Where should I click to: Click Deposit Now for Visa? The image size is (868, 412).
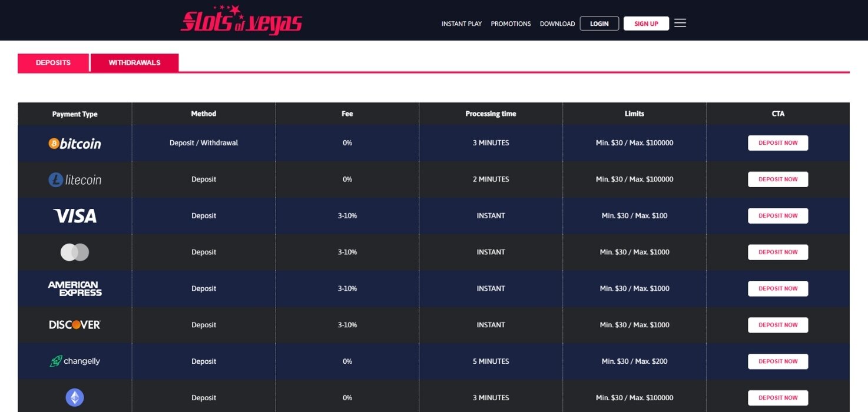[778, 216]
